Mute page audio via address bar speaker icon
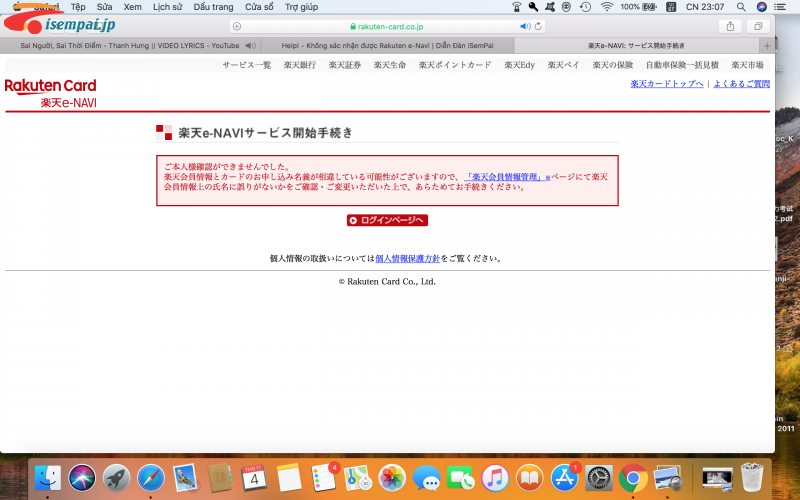This screenshot has width=800, height=500. click(525, 27)
